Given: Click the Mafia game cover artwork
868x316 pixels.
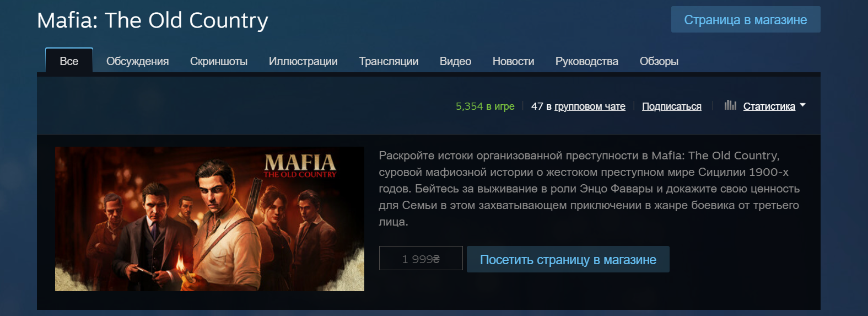Looking at the screenshot, I should (x=209, y=219).
